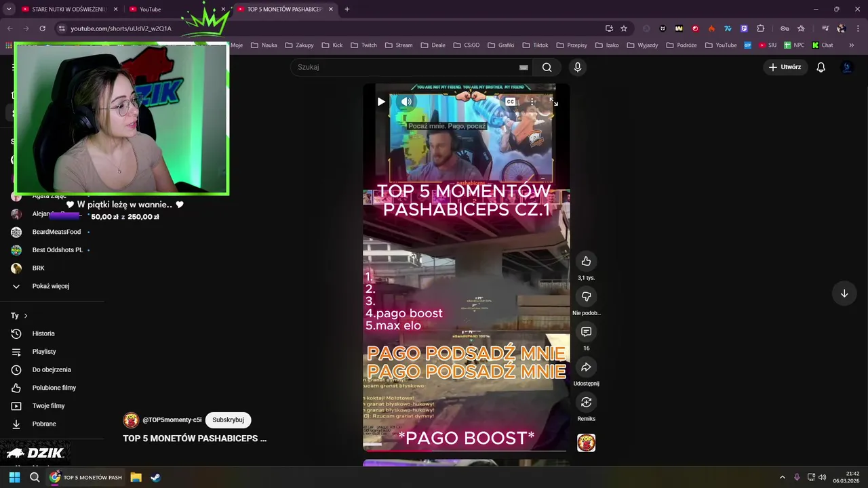Play the paused Short video
The height and width of the screenshot is (488, 868).
381,102
